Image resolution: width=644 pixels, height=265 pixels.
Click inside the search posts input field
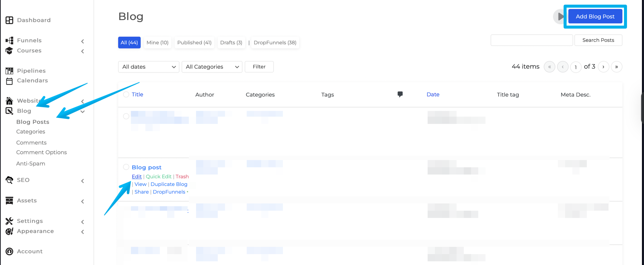pos(532,40)
